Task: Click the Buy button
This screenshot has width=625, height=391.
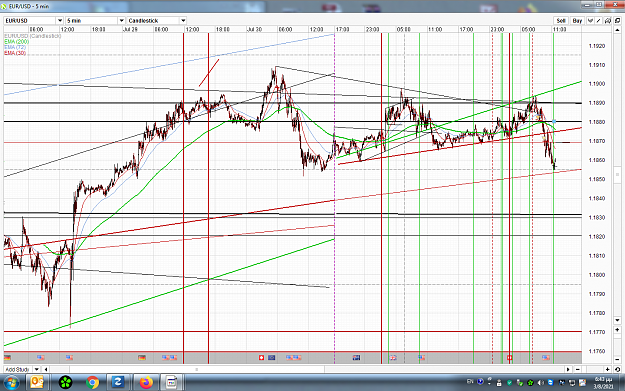Action: coord(577,21)
